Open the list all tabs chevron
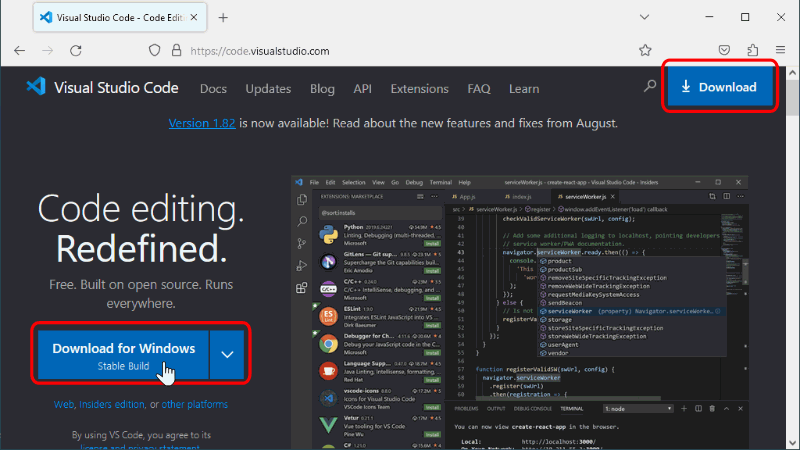Screen dimensions: 800x450 point(644,17)
